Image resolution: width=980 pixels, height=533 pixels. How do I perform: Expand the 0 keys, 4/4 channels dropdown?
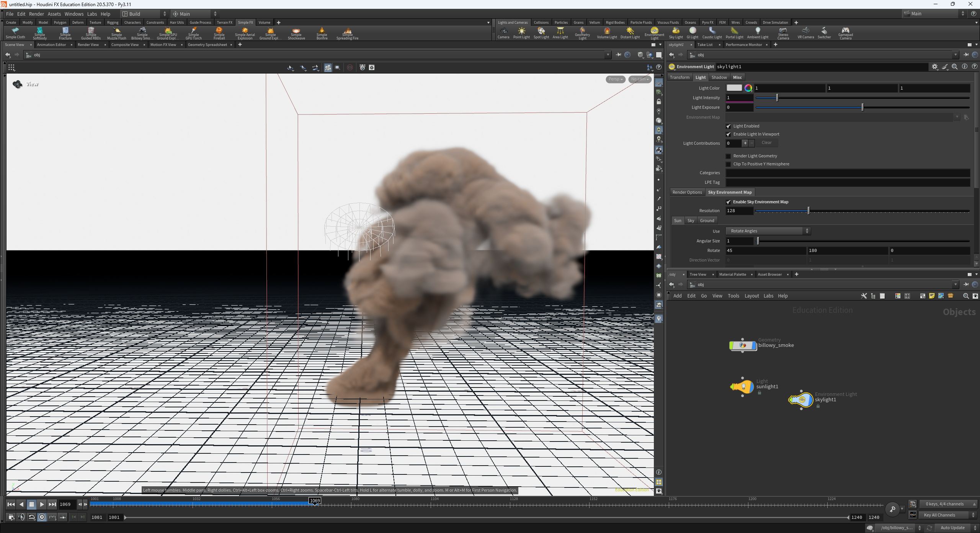(x=947, y=504)
